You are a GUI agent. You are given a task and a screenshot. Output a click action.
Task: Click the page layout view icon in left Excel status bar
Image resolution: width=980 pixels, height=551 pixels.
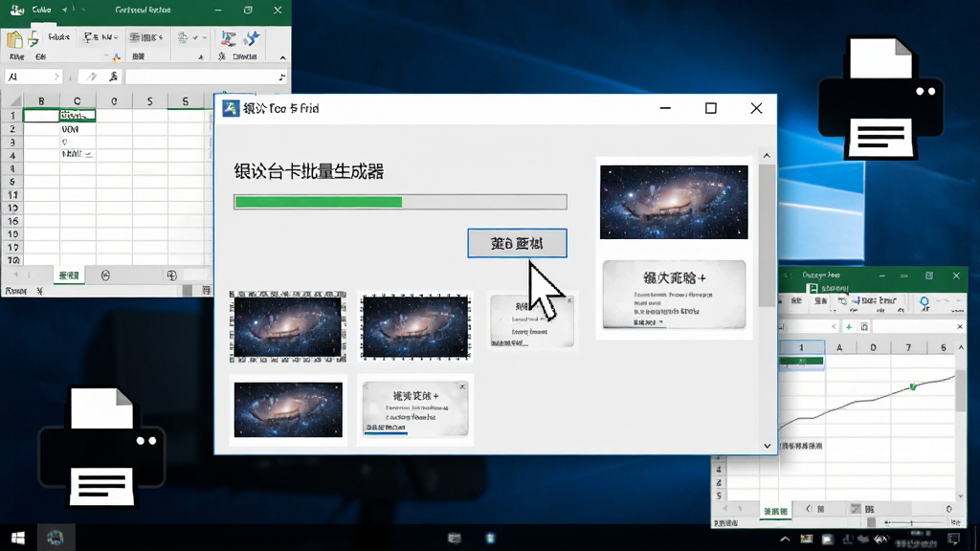(207, 291)
